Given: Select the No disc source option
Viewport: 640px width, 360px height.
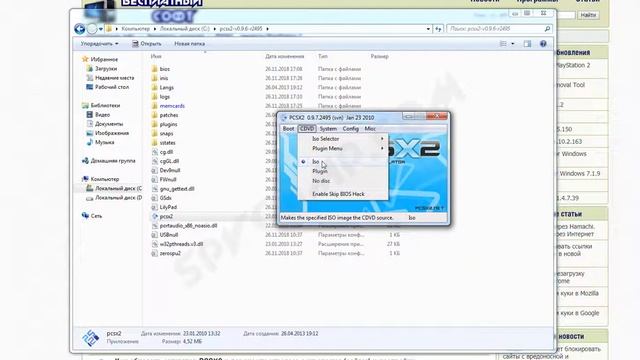Looking at the screenshot, I should point(343,181).
